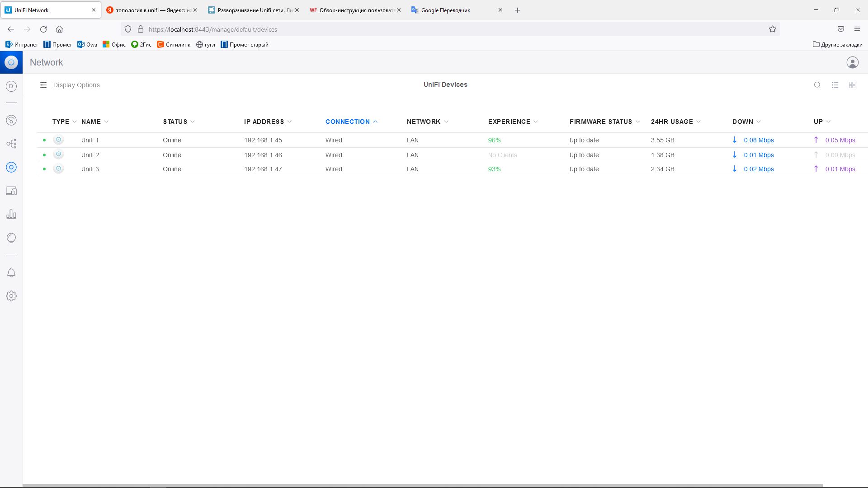868x488 pixels.
Task: Open the Ситилинк bookmark
Action: [x=174, y=44]
